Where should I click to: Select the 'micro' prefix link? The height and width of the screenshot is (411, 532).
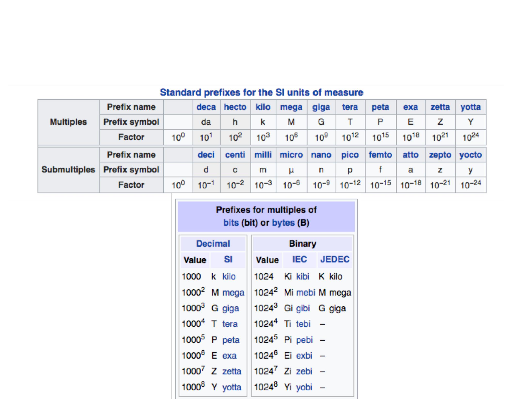291,155
